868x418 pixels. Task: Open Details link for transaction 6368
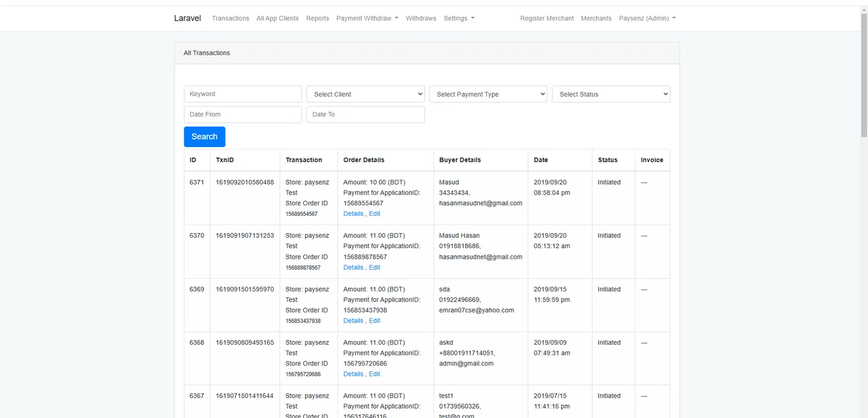pyautogui.click(x=353, y=374)
